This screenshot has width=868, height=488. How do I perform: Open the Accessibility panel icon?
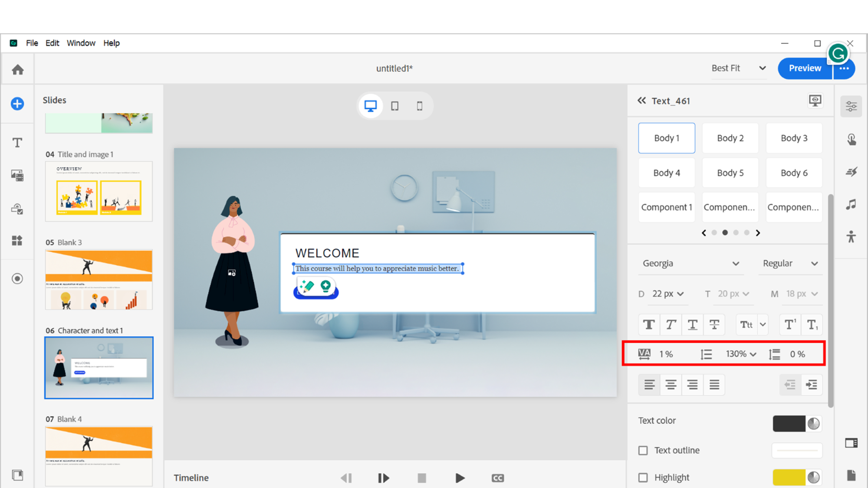click(x=851, y=237)
